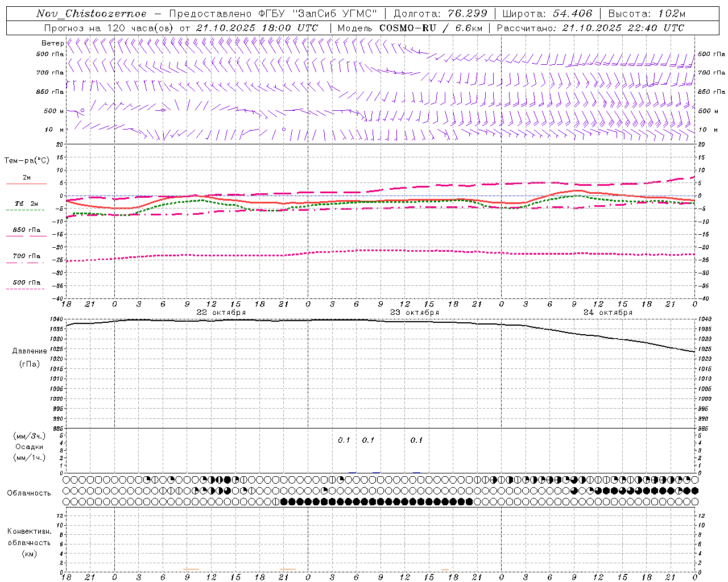This screenshot has height=582, width=728.
Task: Select the Конвективн. label
Action: [x=29, y=531]
